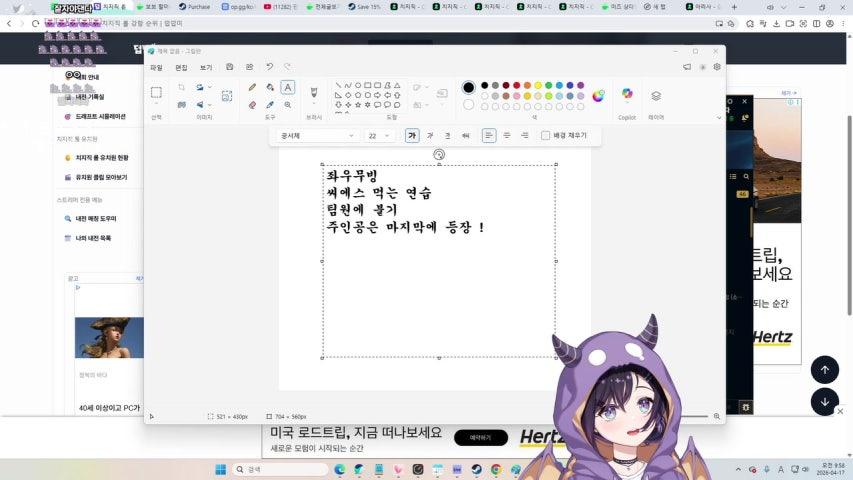Enable the 배경 채우기 checkbox
Image resolution: width=853 pixels, height=480 pixels.
546,136
